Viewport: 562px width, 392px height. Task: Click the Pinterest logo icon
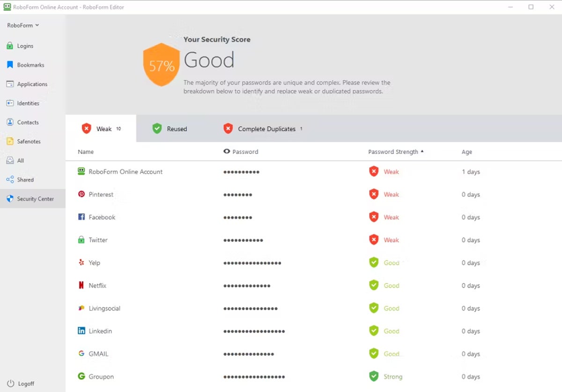(81, 195)
